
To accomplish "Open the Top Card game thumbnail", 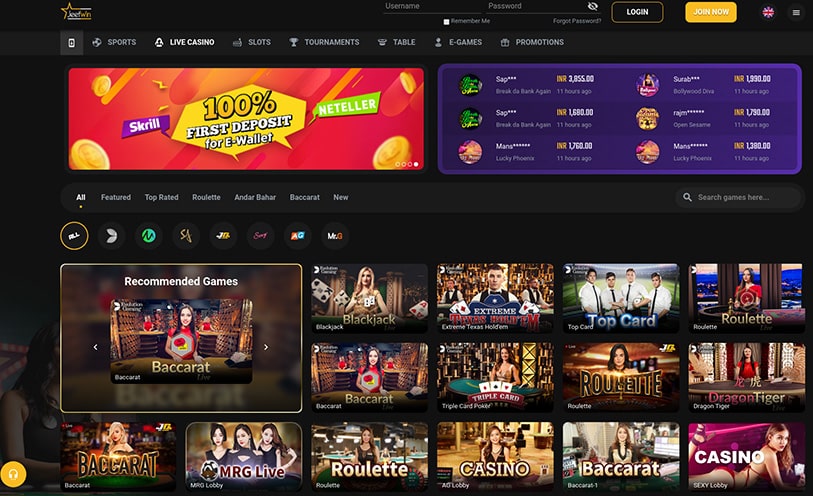I will 621,298.
